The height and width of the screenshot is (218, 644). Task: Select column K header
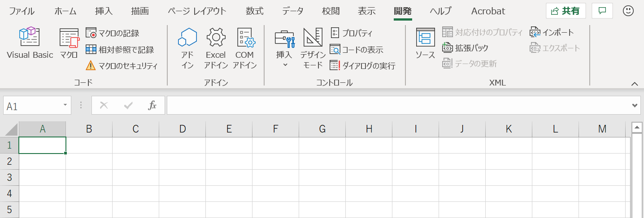click(x=509, y=129)
